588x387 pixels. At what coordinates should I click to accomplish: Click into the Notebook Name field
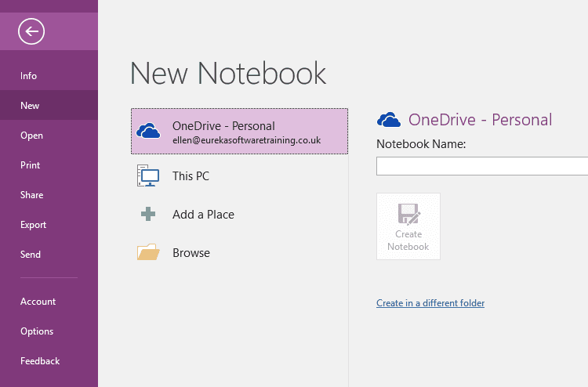coord(482,166)
